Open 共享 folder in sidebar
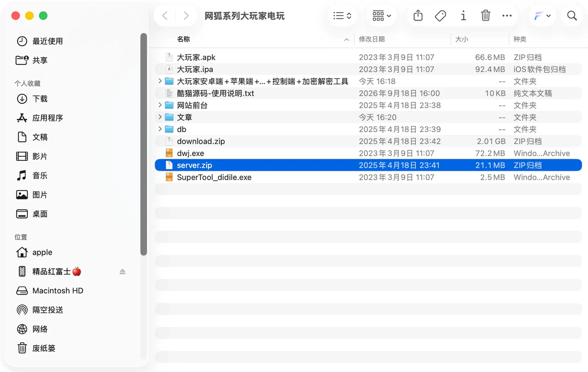The width and height of the screenshot is (588, 372). pyautogui.click(x=32, y=60)
